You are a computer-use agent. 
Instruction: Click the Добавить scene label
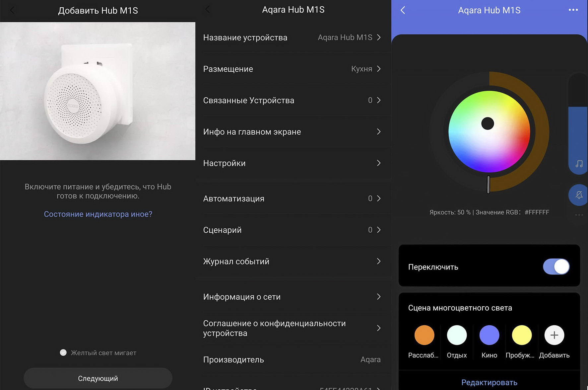click(x=554, y=355)
